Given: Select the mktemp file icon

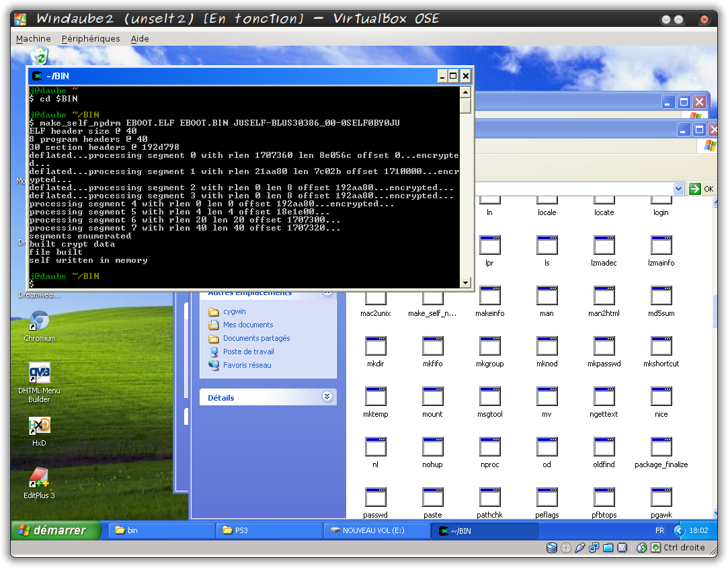Looking at the screenshot, I should point(376,397).
